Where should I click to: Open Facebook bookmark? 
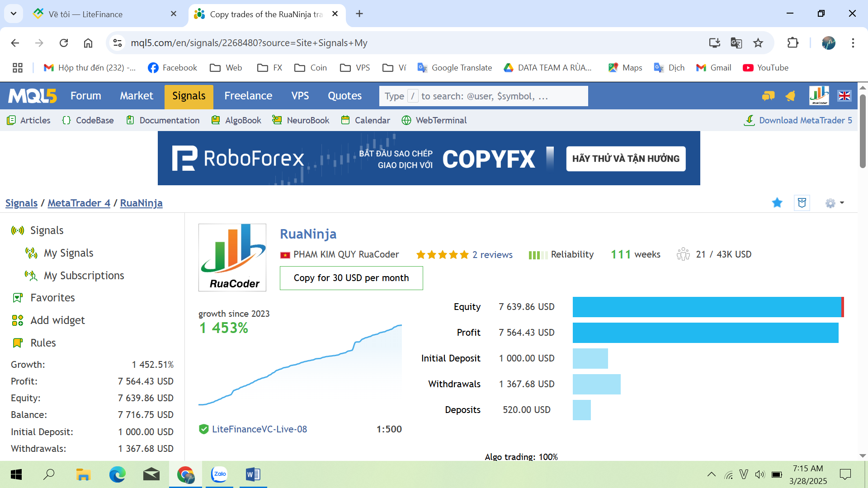(x=172, y=68)
